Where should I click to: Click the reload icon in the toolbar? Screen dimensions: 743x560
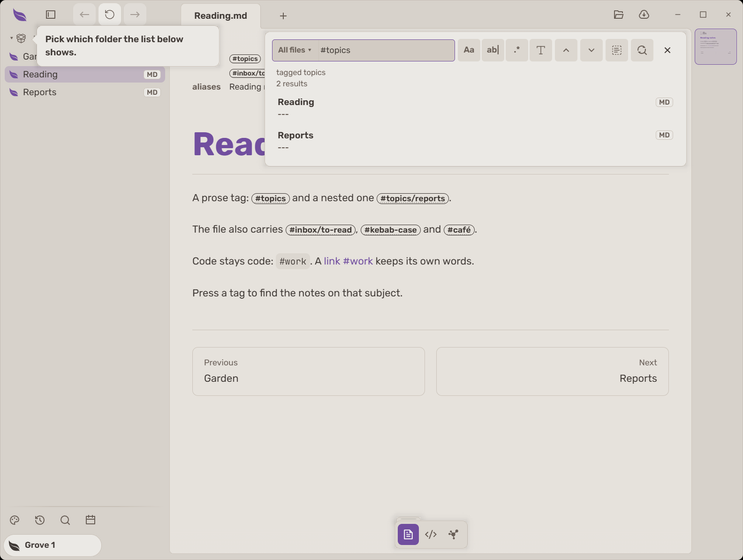[x=110, y=15]
